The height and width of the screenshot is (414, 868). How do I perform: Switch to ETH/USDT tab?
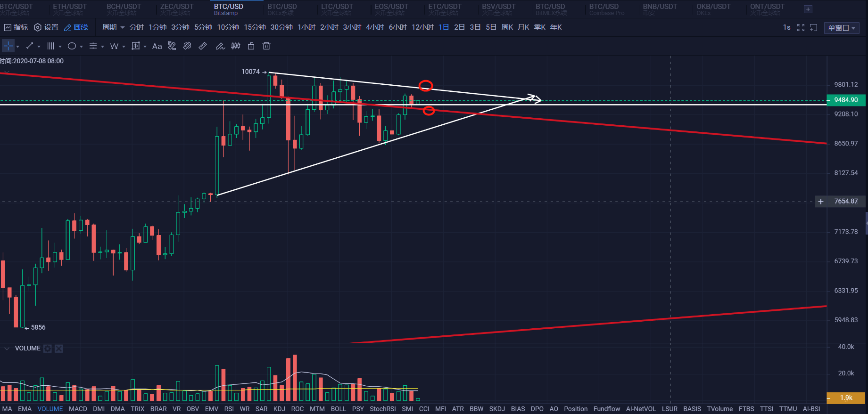[x=70, y=9]
